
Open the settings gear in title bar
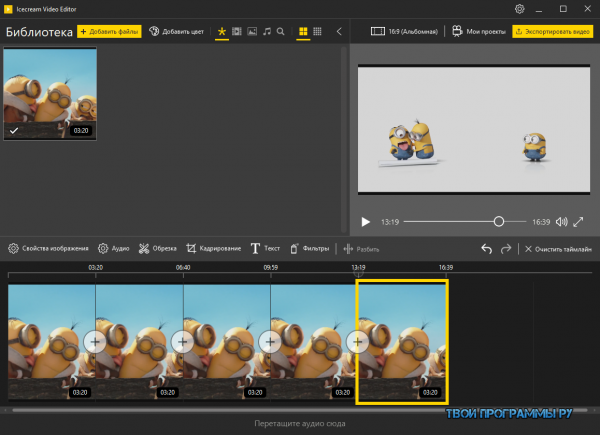[x=519, y=9]
